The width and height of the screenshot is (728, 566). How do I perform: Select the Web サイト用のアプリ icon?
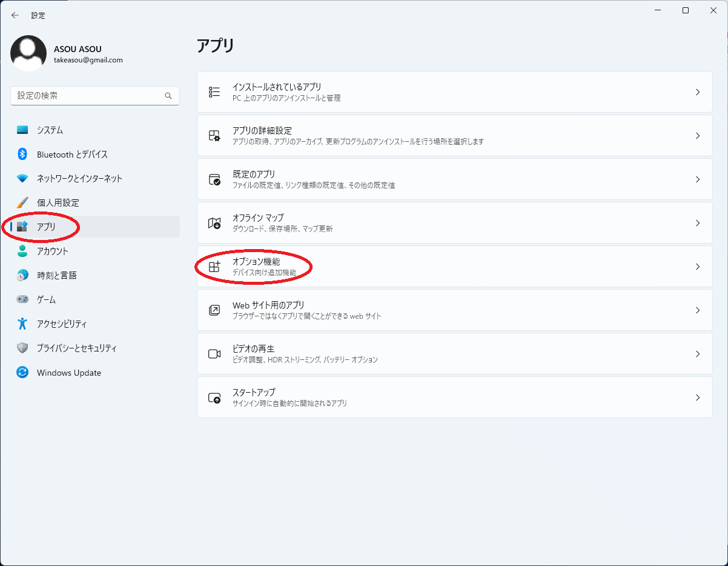coord(214,310)
